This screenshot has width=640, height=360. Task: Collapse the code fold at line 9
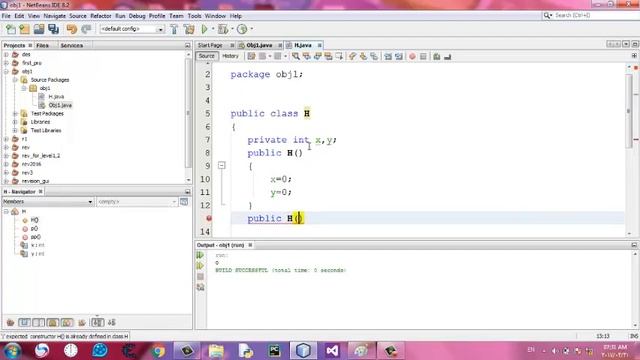pos(222,166)
